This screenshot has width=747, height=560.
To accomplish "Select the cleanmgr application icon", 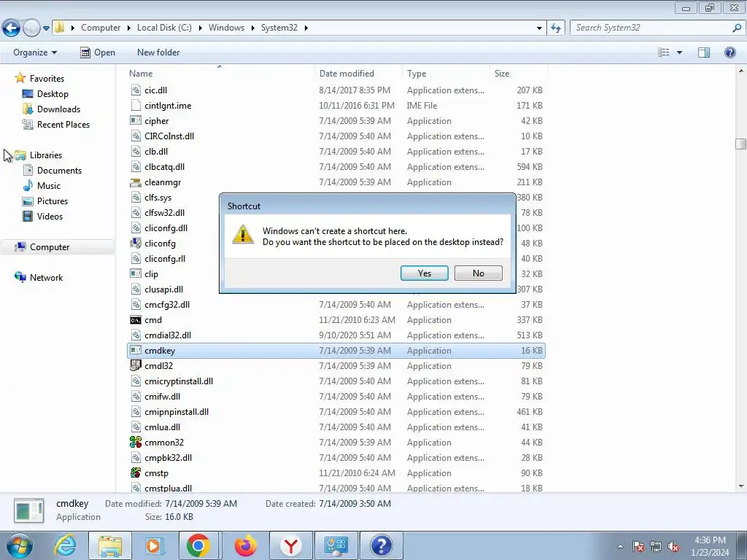I will click(136, 182).
